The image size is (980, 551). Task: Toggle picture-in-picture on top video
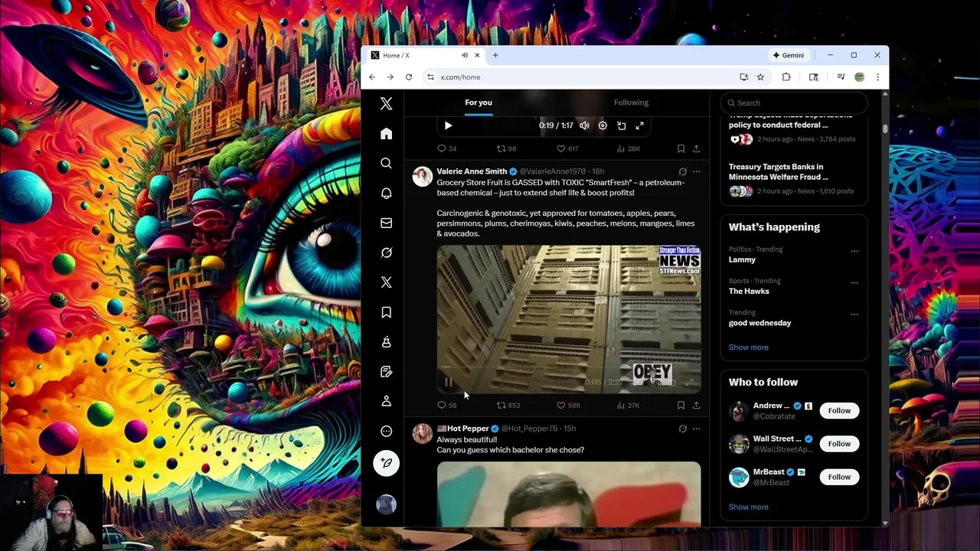(621, 126)
